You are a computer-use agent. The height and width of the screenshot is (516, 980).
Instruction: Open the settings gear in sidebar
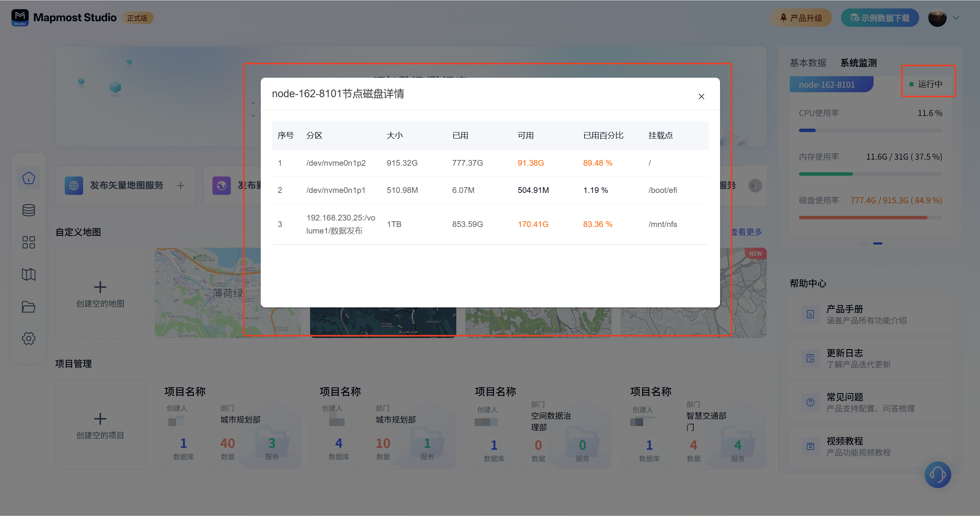29,338
